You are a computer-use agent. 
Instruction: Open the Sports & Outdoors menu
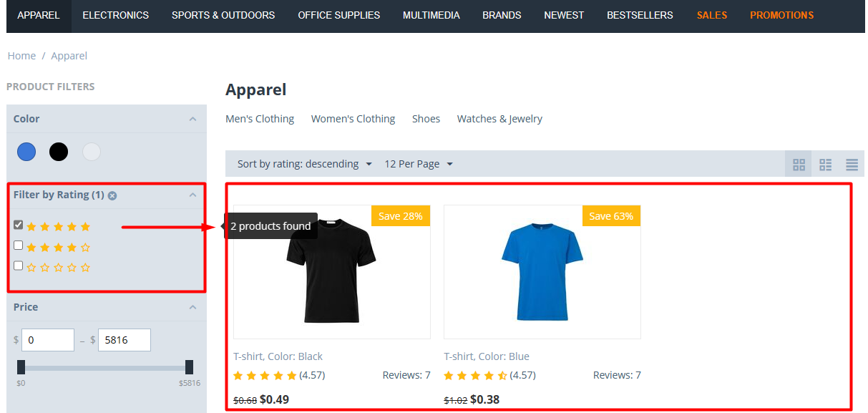pos(223,15)
